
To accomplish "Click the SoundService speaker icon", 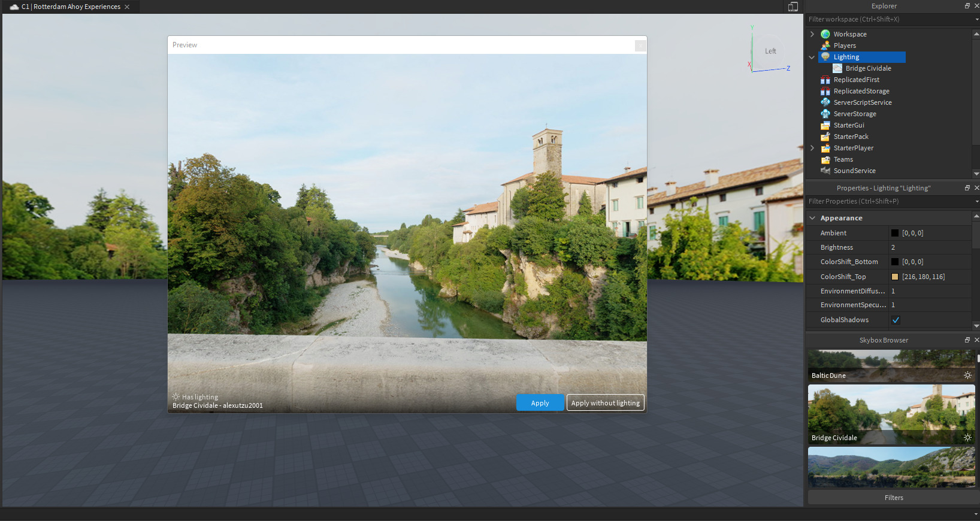I will [x=825, y=171].
